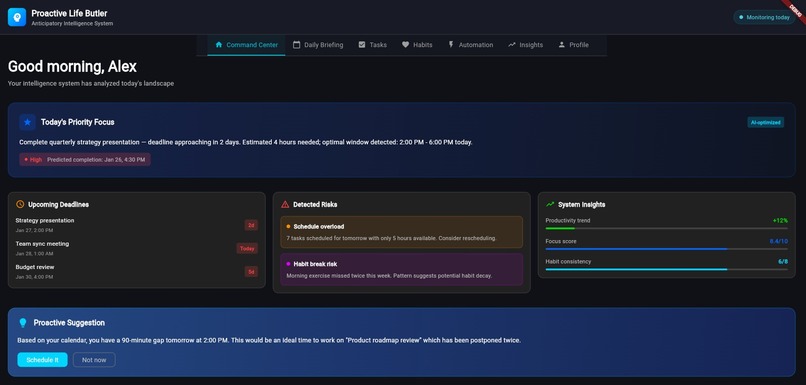Click the trend line icon beside Insights

(x=511, y=45)
